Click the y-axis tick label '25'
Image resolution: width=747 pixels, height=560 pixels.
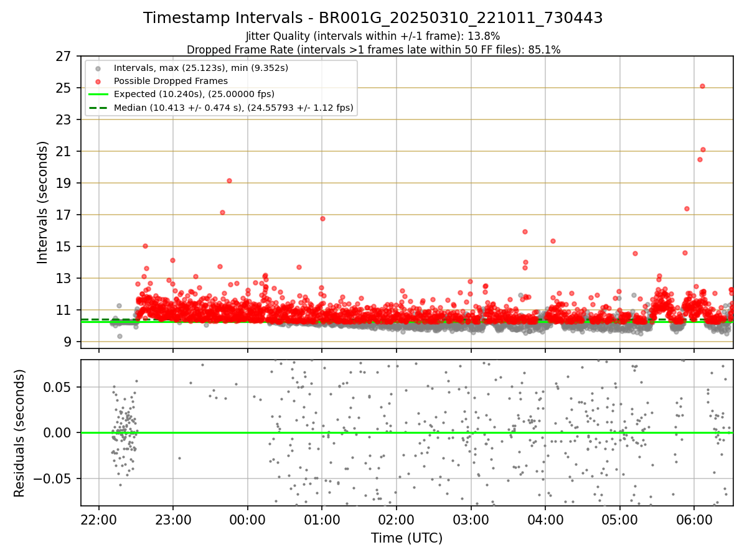click(x=64, y=88)
